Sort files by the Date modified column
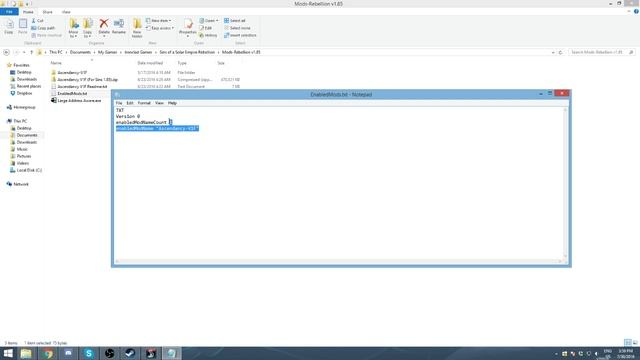The image size is (640, 360). [150, 63]
